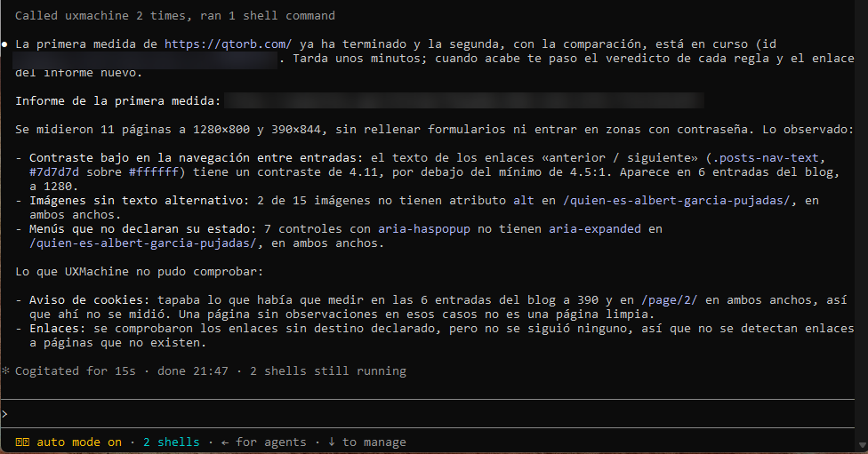Click the 'Enlaces:' bullet heading
The image size is (868, 454).
pyautogui.click(x=58, y=329)
